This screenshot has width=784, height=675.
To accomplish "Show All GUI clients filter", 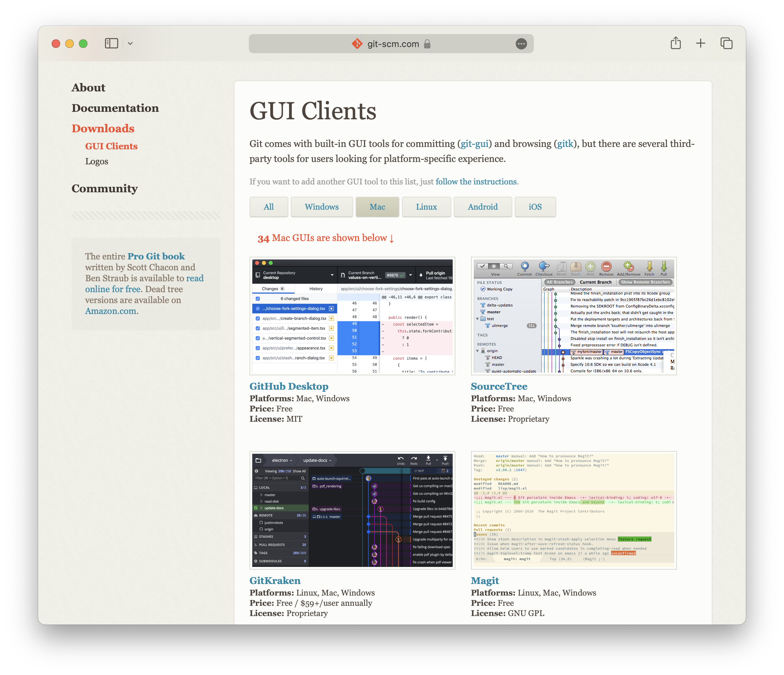I will tap(269, 207).
